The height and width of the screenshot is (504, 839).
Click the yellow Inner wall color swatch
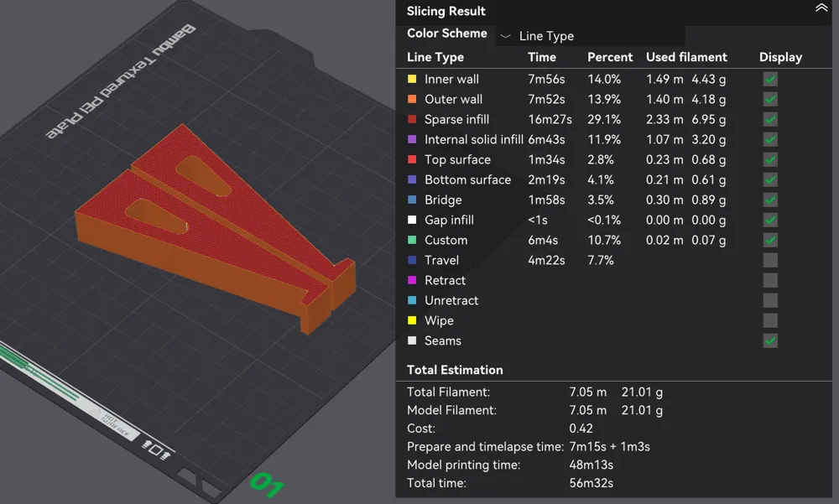coord(412,79)
